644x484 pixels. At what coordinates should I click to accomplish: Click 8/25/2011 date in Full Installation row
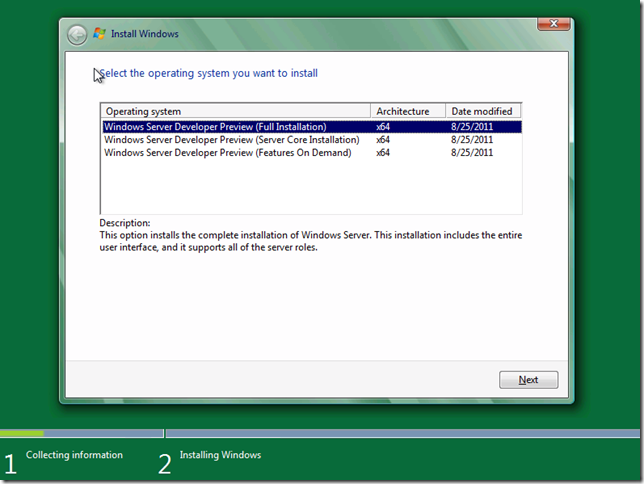click(472, 127)
